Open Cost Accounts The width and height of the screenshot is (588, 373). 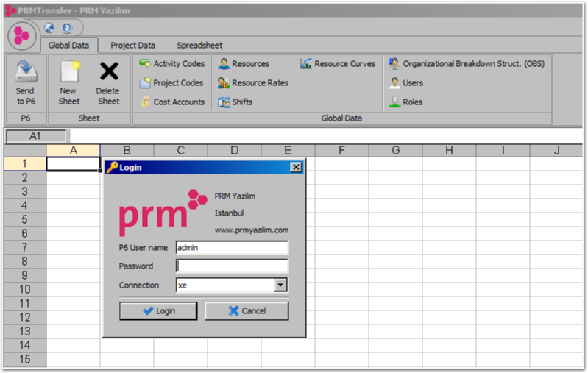(x=171, y=102)
